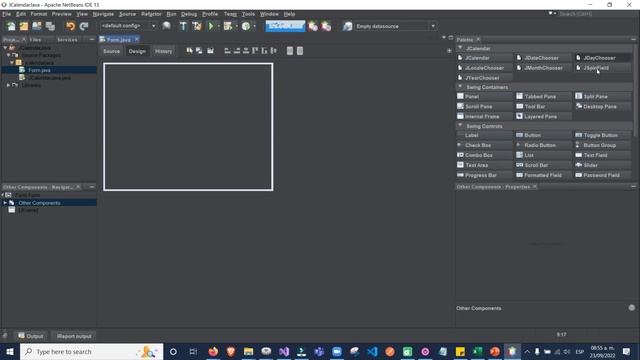Select JLocaleChooser in the palette
Viewport: 640px width, 360px height.
(x=484, y=68)
